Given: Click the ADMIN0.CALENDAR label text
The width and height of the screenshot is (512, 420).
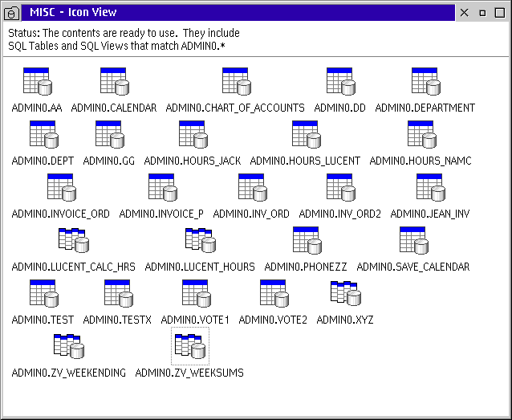Looking at the screenshot, I should click(114, 108).
